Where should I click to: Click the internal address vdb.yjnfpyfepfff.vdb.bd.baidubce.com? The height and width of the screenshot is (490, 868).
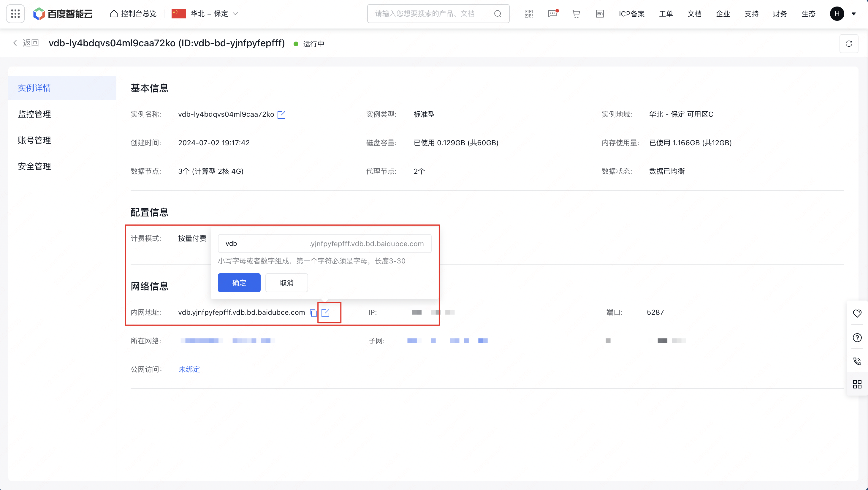click(242, 312)
